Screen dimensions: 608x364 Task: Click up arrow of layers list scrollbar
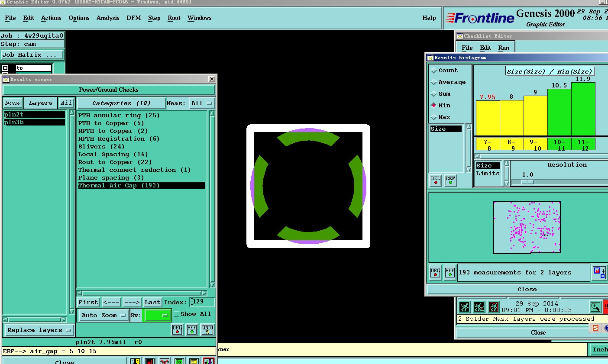[72, 113]
